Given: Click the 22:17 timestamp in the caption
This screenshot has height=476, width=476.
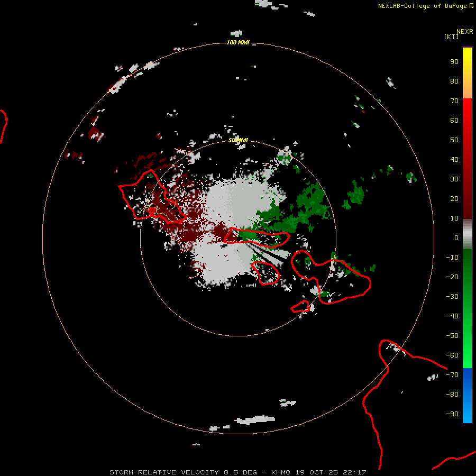Looking at the screenshot, I should [x=354, y=472].
